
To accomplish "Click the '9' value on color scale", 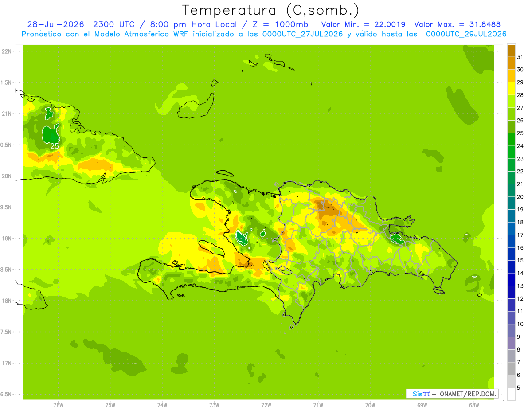I will coord(518,337).
